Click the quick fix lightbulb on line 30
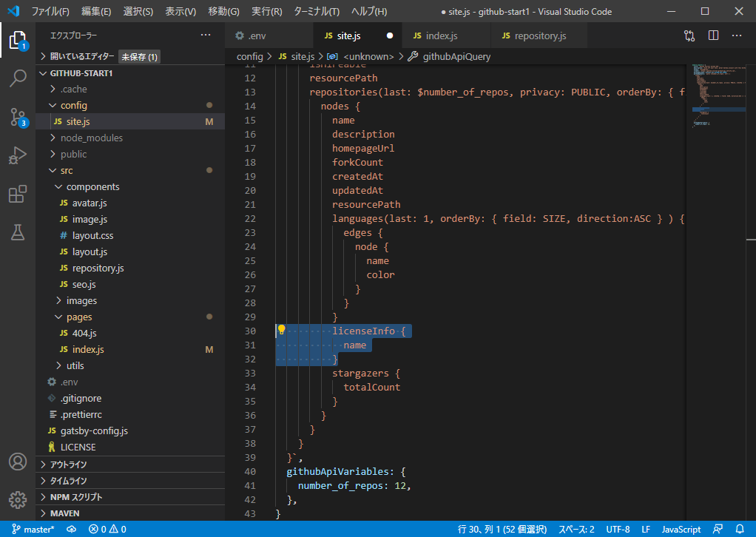The height and width of the screenshot is (537, 756). point(280,330)
